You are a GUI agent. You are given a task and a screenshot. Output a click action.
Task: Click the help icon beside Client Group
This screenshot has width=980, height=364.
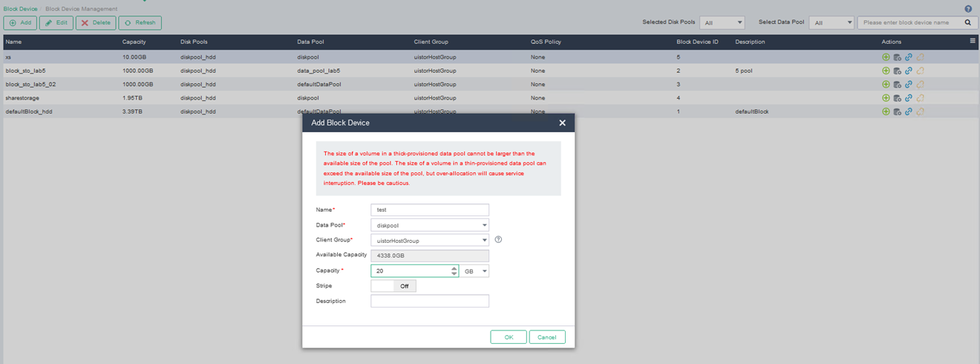click(498, 240)
